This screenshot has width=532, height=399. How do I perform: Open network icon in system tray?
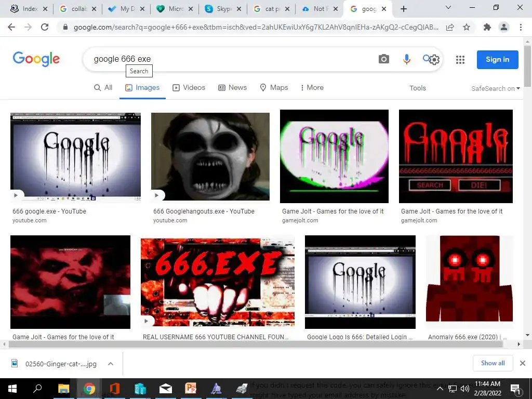point(453,389)
